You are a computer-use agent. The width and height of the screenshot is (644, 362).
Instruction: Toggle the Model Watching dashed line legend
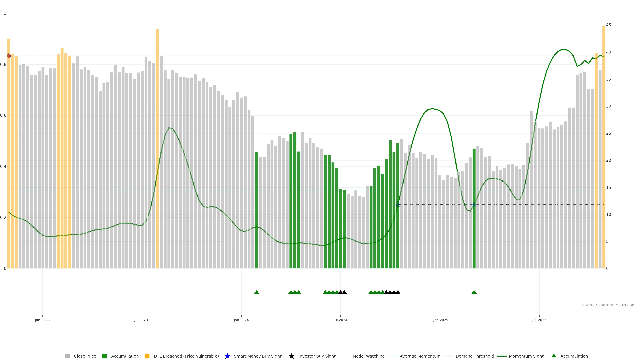pyautogui.click(x=345, y=356)
